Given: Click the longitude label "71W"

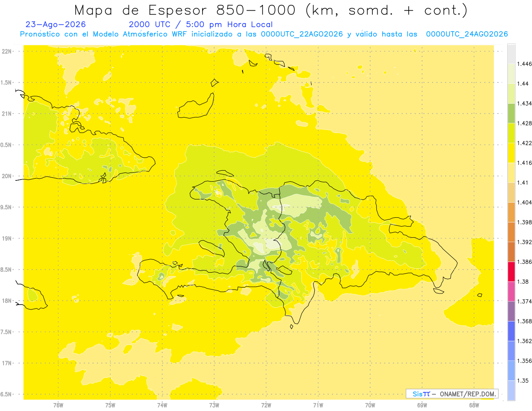Looking at the screenshot, I should coord(318,405).
